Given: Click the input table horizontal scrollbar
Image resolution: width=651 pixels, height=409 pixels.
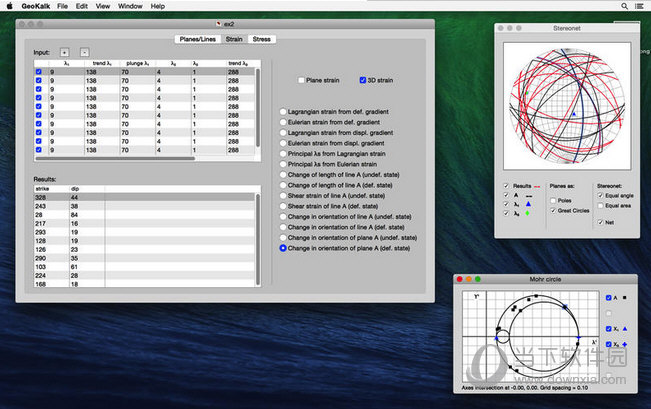Looking at the screenshot, I should pos(115,159).
